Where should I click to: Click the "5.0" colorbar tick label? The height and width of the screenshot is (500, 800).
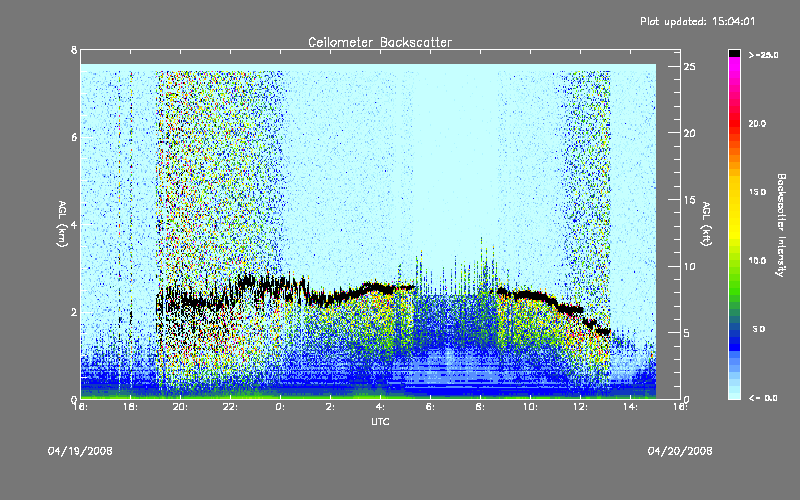pos(759,329)
